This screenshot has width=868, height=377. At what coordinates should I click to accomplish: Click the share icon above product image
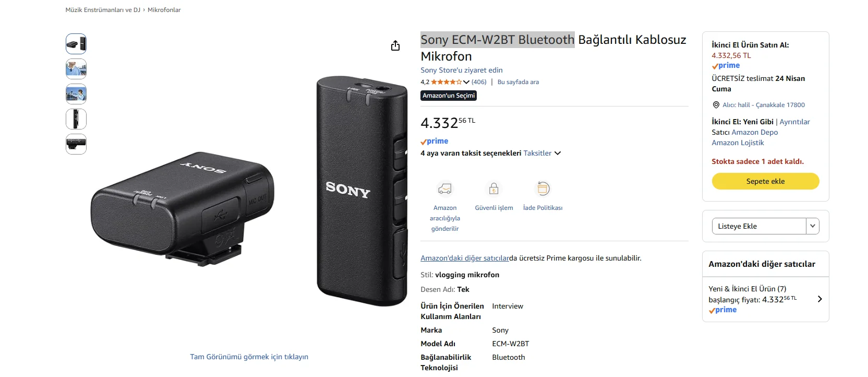pos(395,46)
